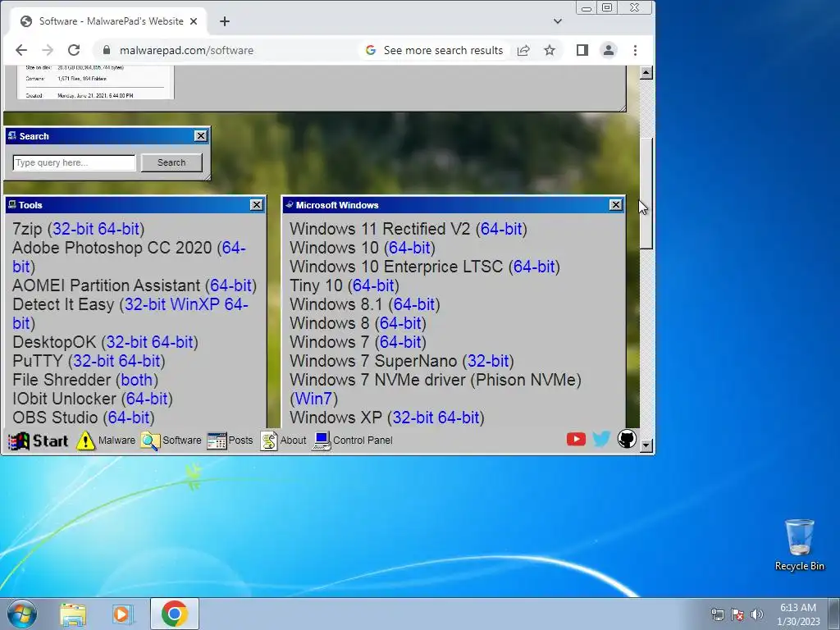Image resolution: width=840 pixels, height=630 pixels.
Task: Open the Chrome profile avatar
Action: click(609, 50)
